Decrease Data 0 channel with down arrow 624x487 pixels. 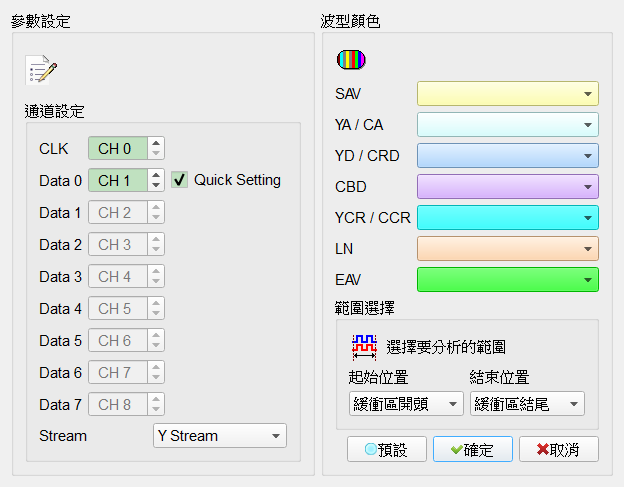[156, 186]
